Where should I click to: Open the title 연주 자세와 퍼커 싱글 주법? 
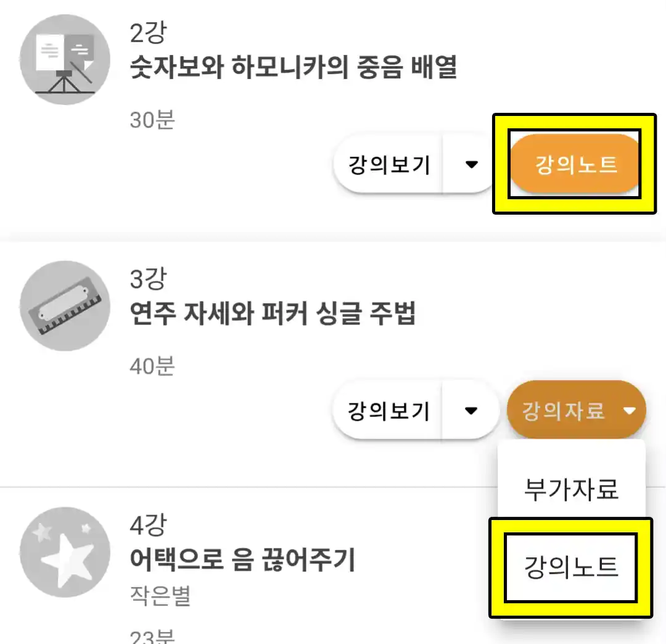tap(273, 314)
